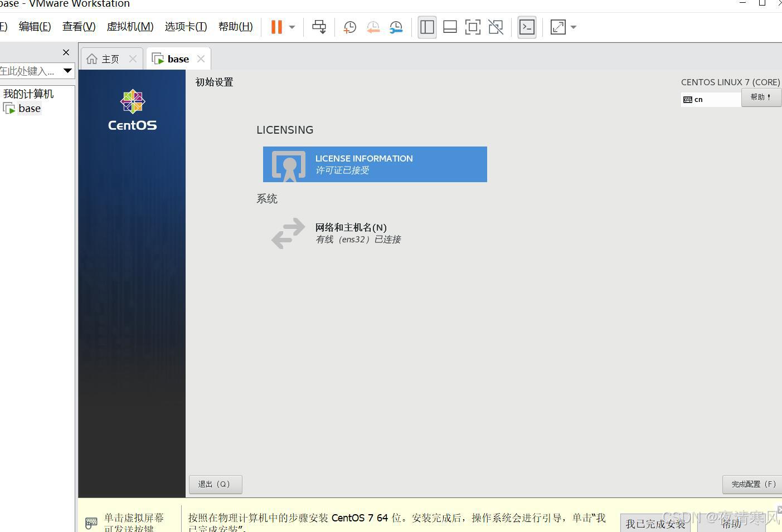Click the 有线 (ens32) 已连接 status text
Image resolution: width=782 pixels, height=532 pixels.
[358, 240]
